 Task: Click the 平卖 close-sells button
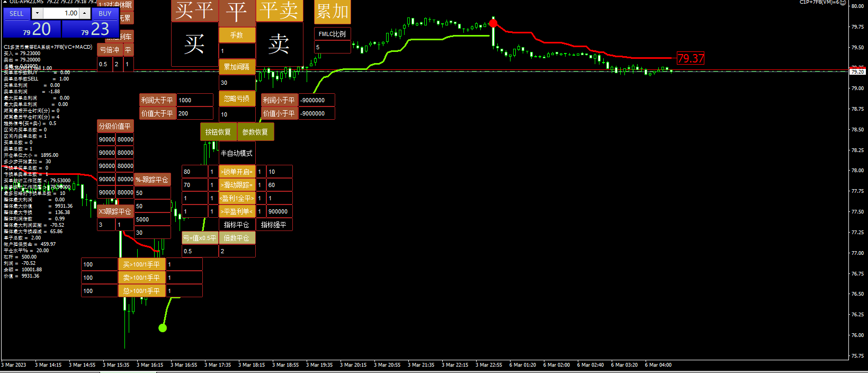(279, 11)
